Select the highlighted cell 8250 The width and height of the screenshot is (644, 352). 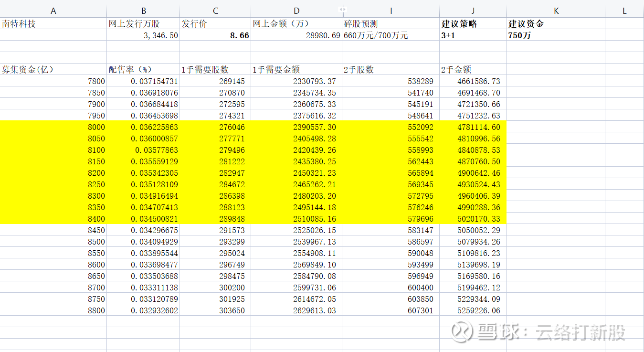point(53,184)
